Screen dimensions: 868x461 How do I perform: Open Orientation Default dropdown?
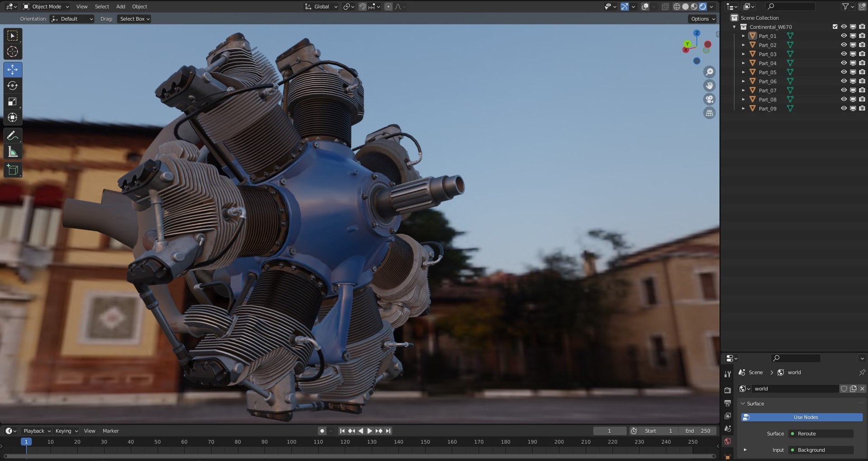[x=72, y=19]
